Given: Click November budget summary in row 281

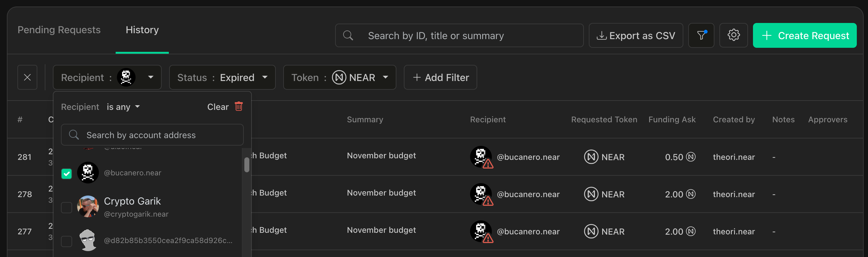Looking at the screenshot, I should (381, 156).
